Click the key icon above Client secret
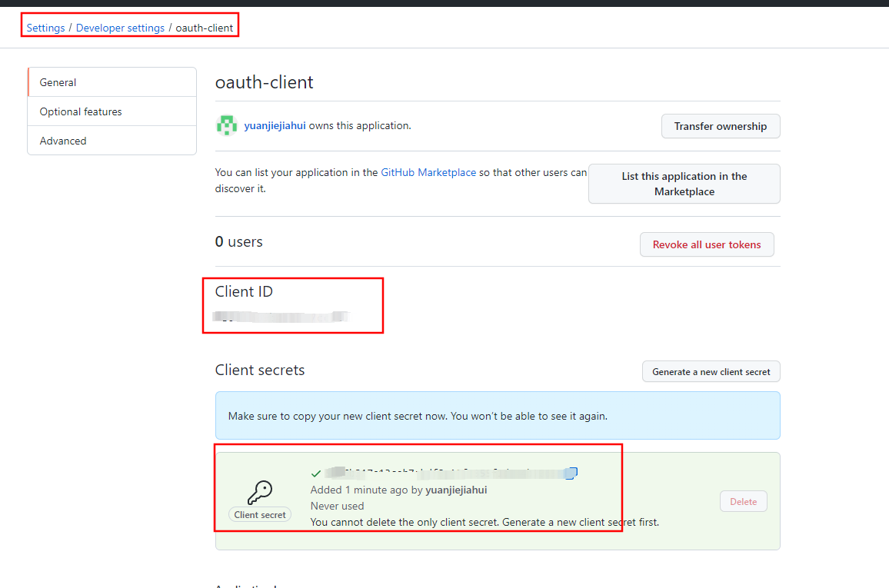Screen dimensions: 889x588 (260, 492)
